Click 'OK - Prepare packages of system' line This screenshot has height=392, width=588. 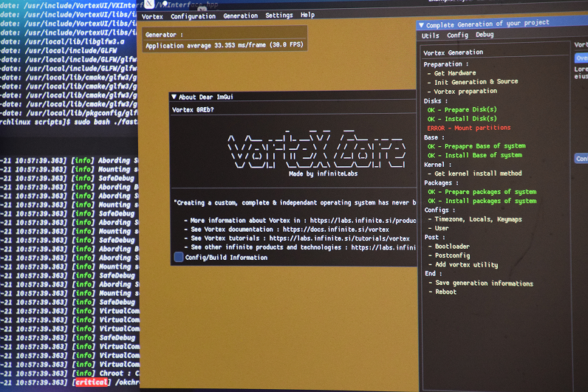point(482,192)
